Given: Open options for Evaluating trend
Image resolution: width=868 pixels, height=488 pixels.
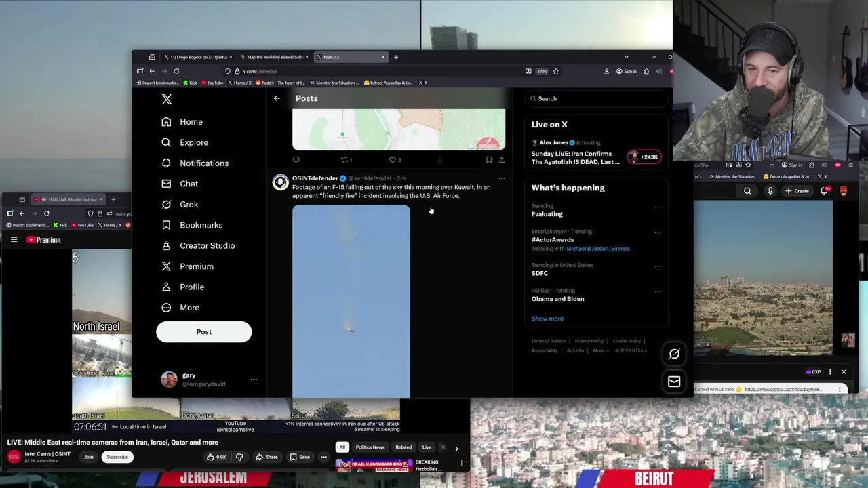Looking at the screenshot, I should 658,207.
